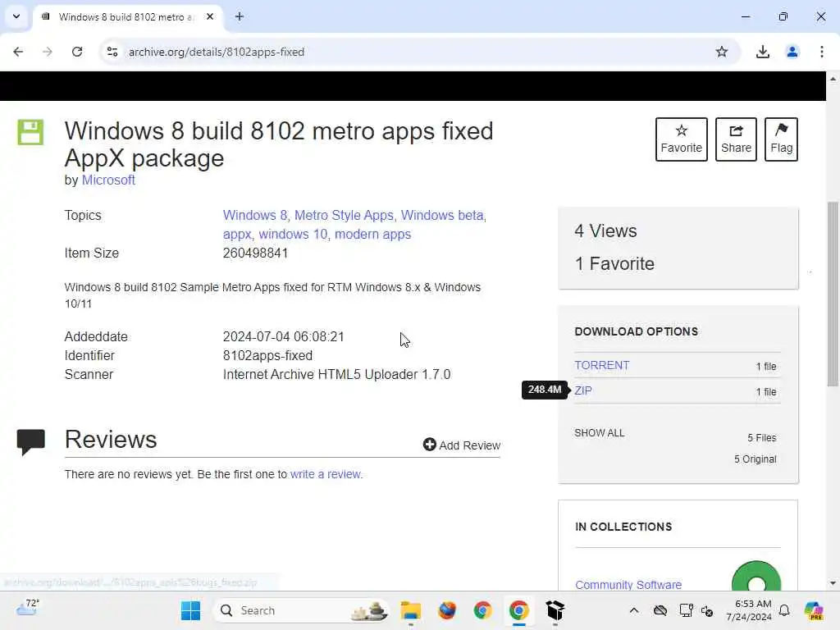The width and height of the screenshot is (840, 630).
Task: Open the Microsoft creator link
Action: [x=108, y=180]
